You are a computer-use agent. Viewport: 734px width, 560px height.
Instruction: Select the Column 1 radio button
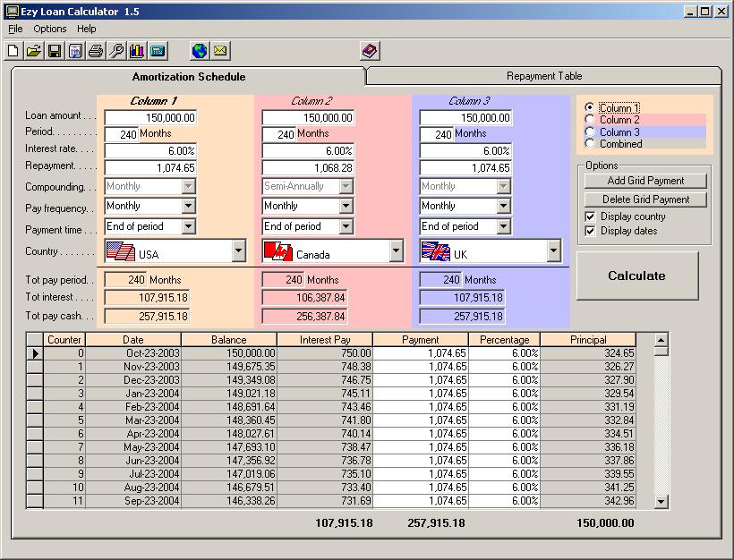click(x=590, y=107)
